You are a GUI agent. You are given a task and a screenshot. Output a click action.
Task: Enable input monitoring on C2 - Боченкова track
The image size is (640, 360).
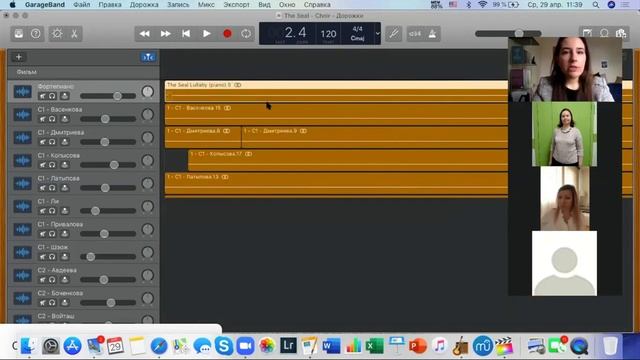(64, 302)
